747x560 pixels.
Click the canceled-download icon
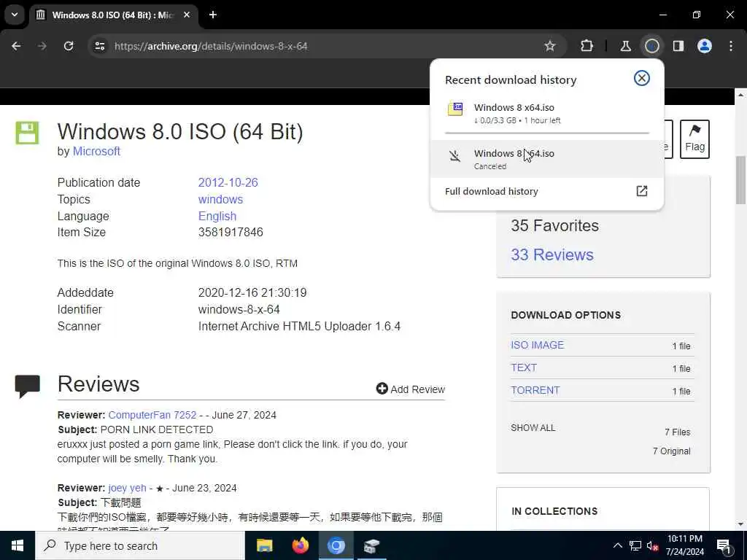pyautogui.click(x=455, y=156)
